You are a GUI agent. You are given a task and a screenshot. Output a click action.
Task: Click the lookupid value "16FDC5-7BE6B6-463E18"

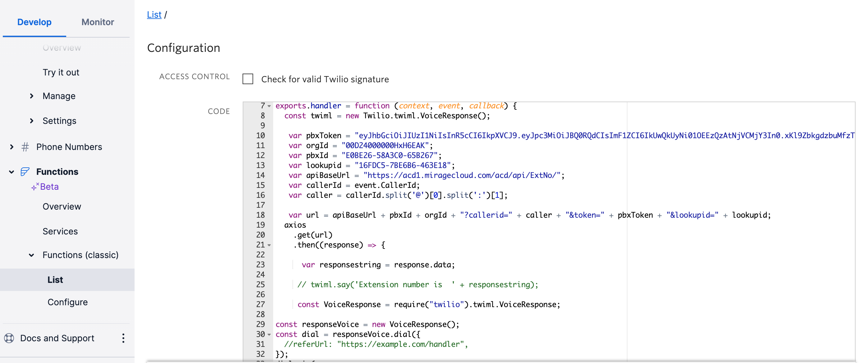click(403, 165)
